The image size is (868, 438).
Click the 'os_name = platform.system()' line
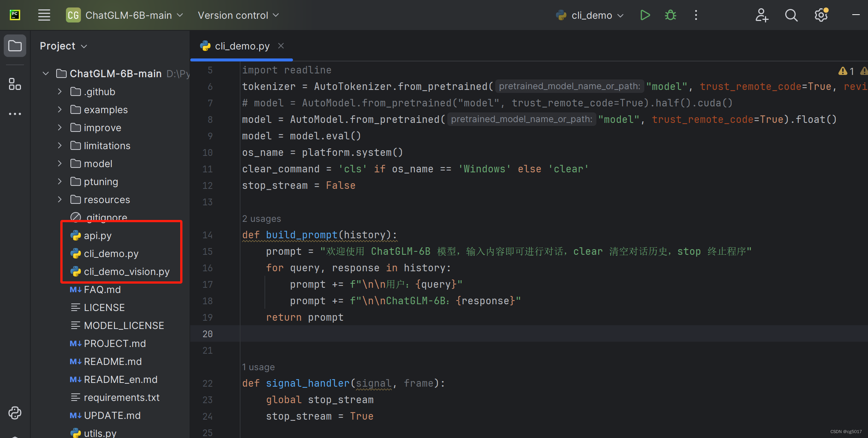click(323, 152)
